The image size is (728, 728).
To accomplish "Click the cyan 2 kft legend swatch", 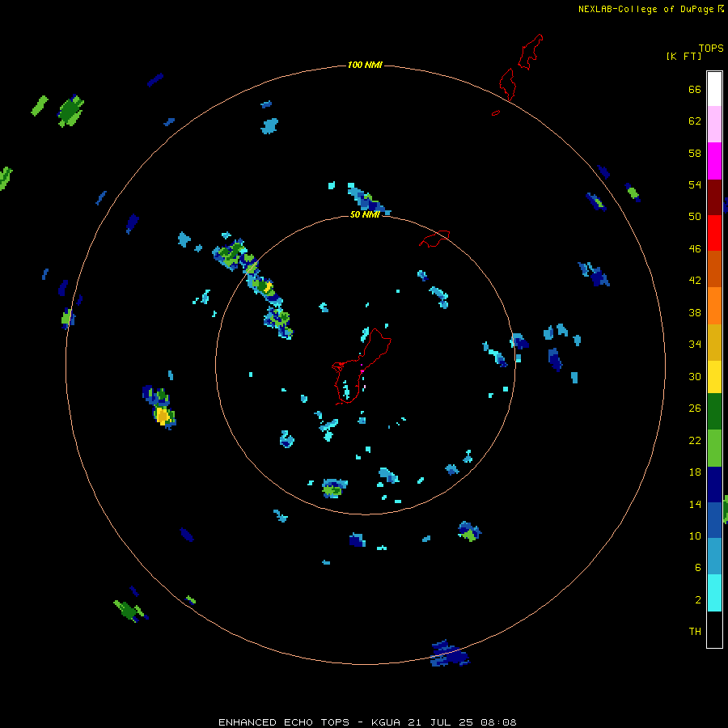I will (x=714, y=592).
